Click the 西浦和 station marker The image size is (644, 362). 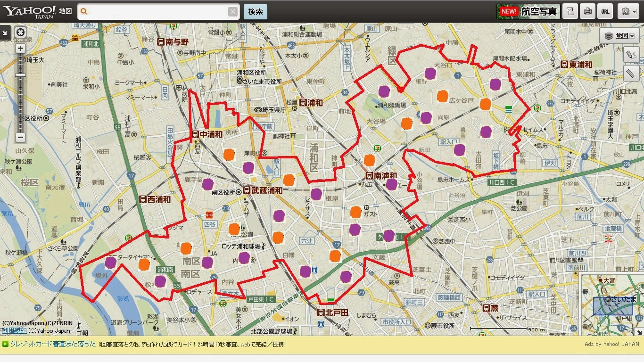[155, 199]
